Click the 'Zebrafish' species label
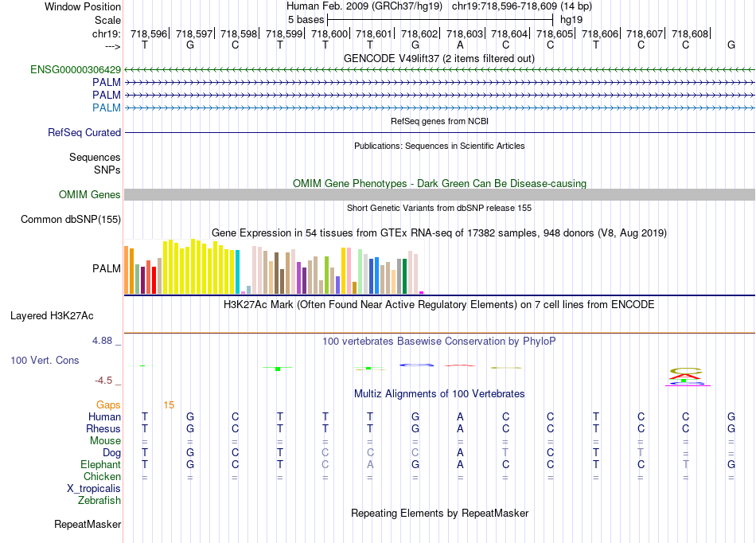The image size is (756, 543). point(99,501)
